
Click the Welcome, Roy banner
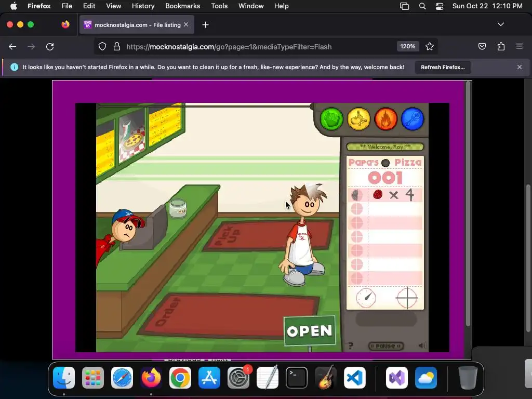(x=385, y=147)
